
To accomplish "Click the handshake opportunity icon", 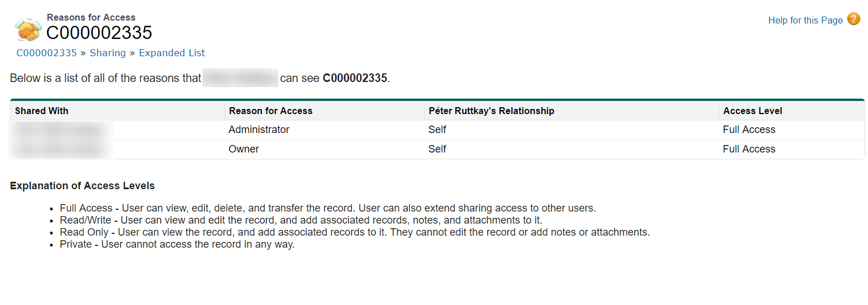I will click(x=28, y=30).
